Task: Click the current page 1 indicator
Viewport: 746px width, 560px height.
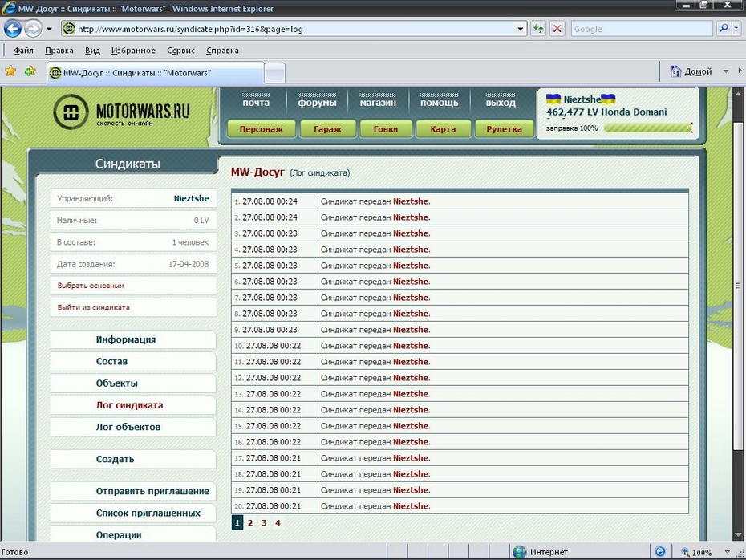Action: tap(237, 522)
